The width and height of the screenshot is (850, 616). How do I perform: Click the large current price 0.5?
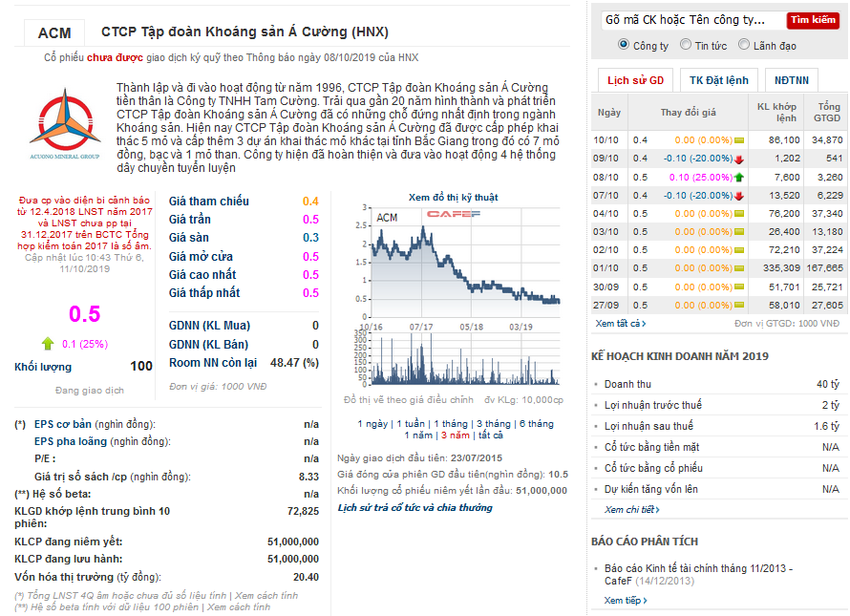pyautogui.click(x=85, y=314)
